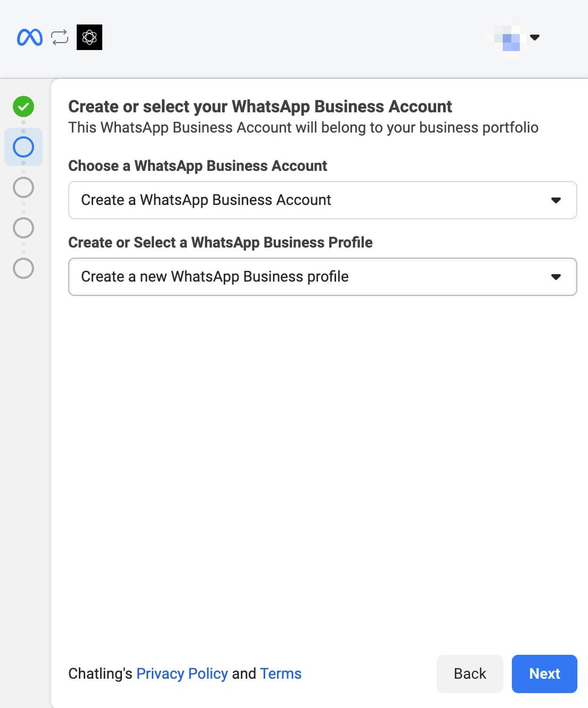The height and width of the screenshot is (708, 588).
Task: Select the current blue step circle
Action: tap(23, 147)
